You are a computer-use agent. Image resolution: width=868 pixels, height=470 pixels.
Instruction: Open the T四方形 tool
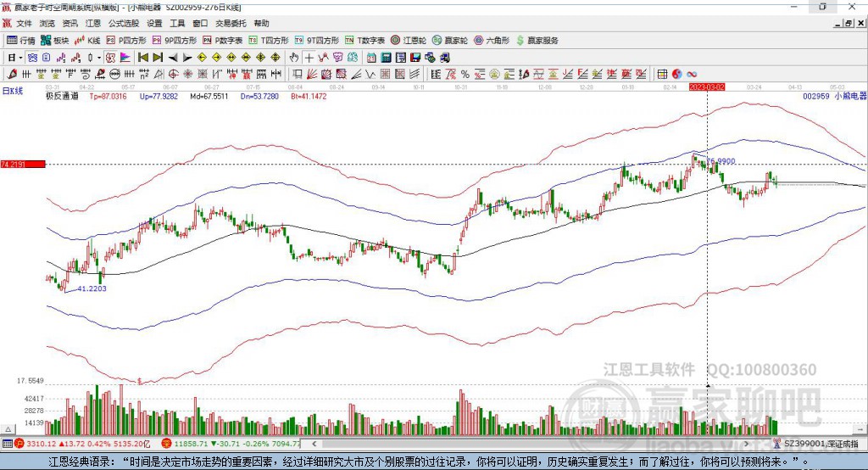coord(269,41)
